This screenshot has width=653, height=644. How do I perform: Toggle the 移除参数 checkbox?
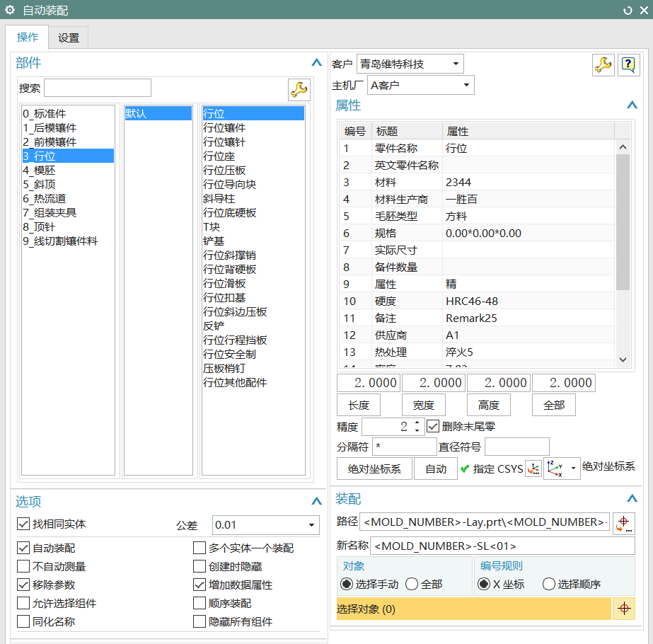point(23,585)
